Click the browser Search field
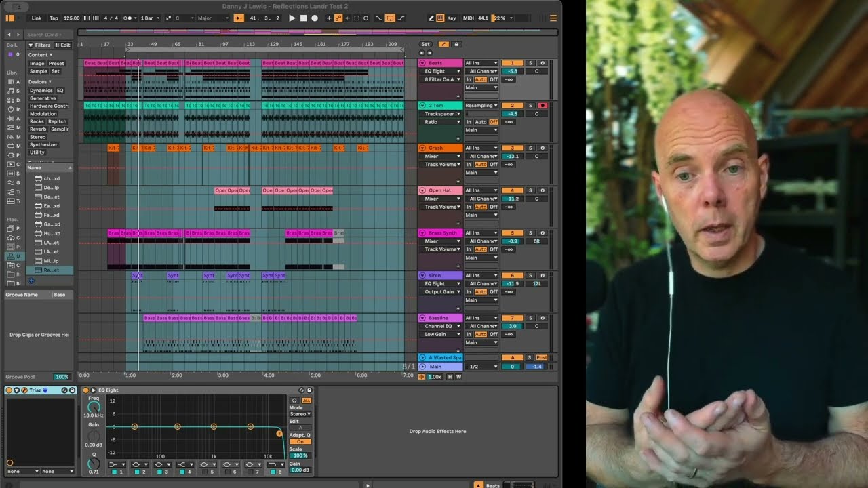868x488 pixels. click(x=50, y=35)
